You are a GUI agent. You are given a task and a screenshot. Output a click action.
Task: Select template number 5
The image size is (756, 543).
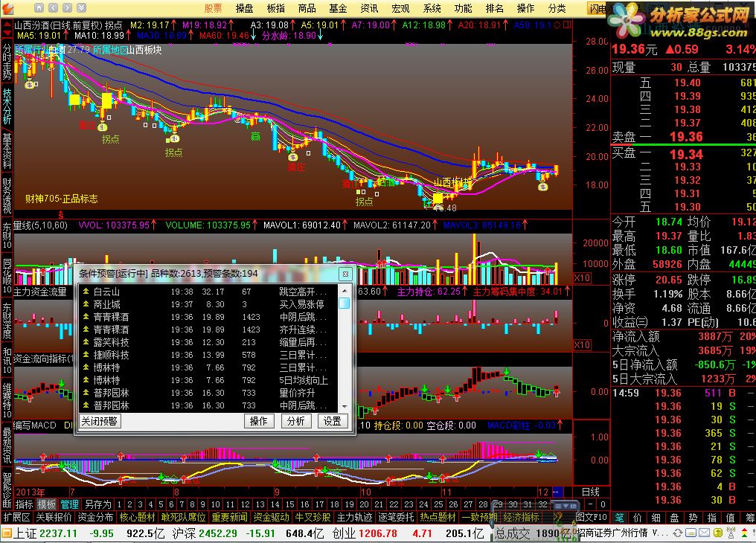click(161, 504)
